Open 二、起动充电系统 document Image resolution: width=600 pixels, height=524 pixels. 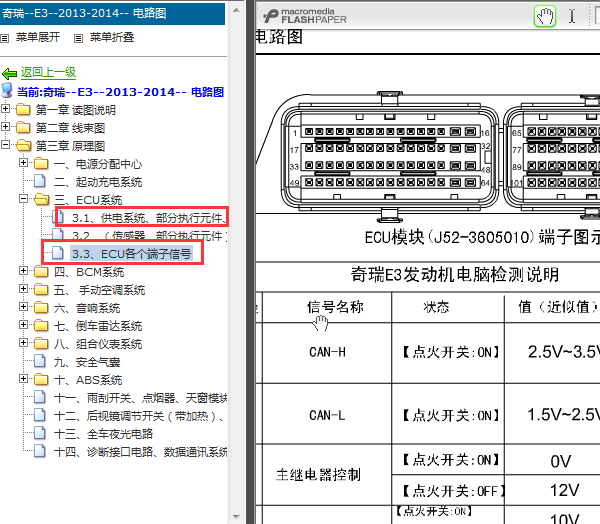click(x=98, y=182)
